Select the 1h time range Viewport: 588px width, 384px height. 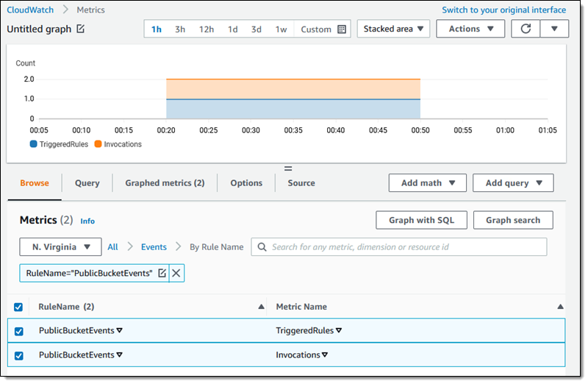point(157,29)
